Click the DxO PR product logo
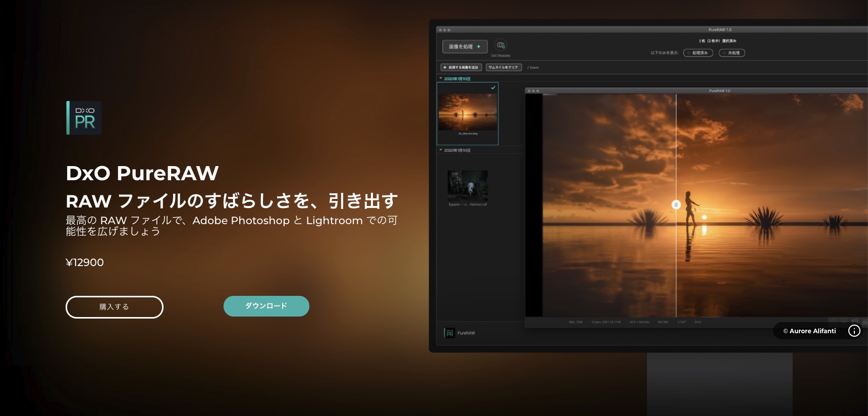Viewport: 868px width, 416px height. tap(84, 118)
